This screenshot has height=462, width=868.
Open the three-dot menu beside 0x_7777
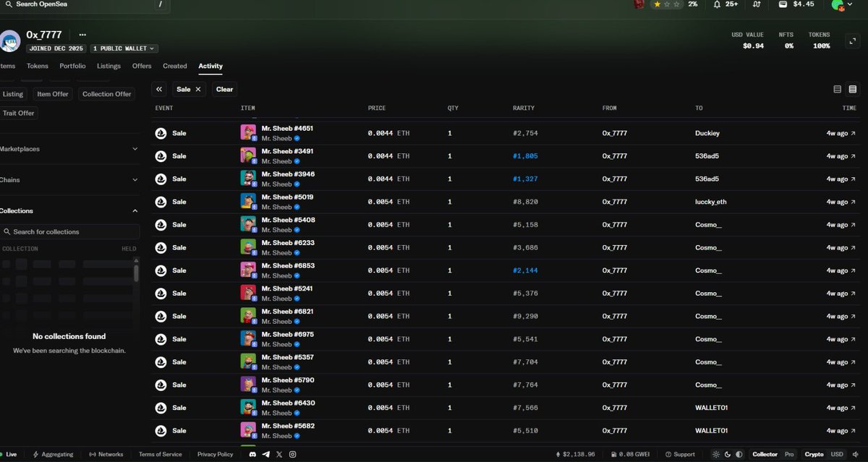82,35
